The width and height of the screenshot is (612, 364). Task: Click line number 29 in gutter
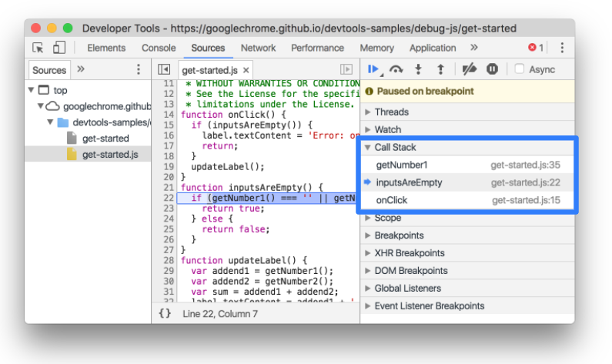tap(169, 271)
